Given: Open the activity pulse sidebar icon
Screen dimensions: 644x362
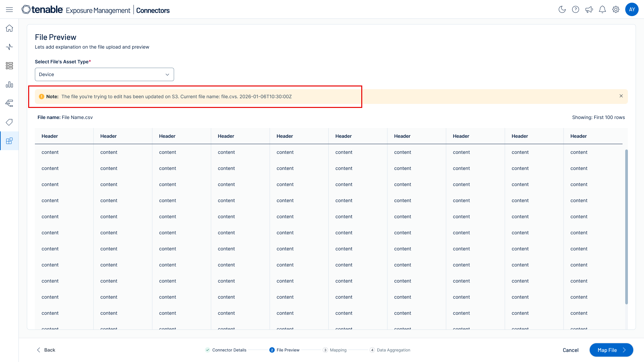Looking at the screenshot, I should click(x=9, y=47).
